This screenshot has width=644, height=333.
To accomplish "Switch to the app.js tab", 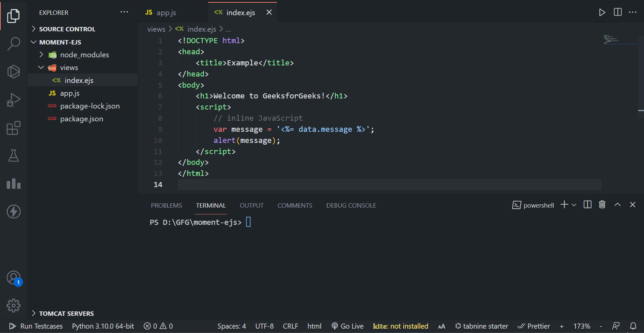I will 166,12.
